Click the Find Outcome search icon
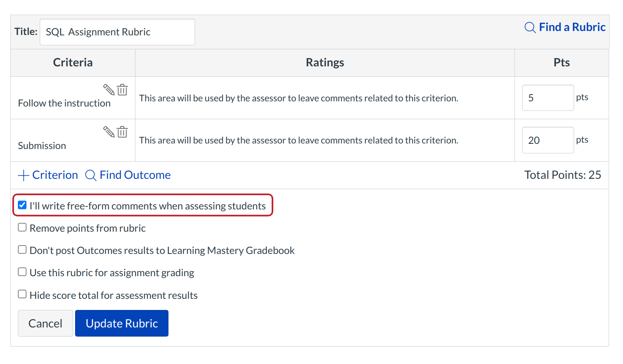 (91, 175)
